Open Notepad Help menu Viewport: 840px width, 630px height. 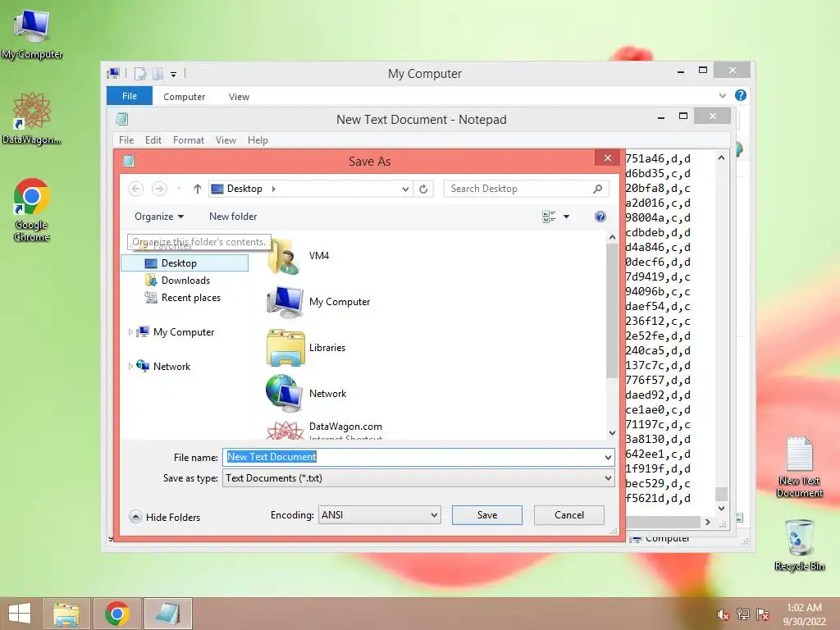pos(258,139)
